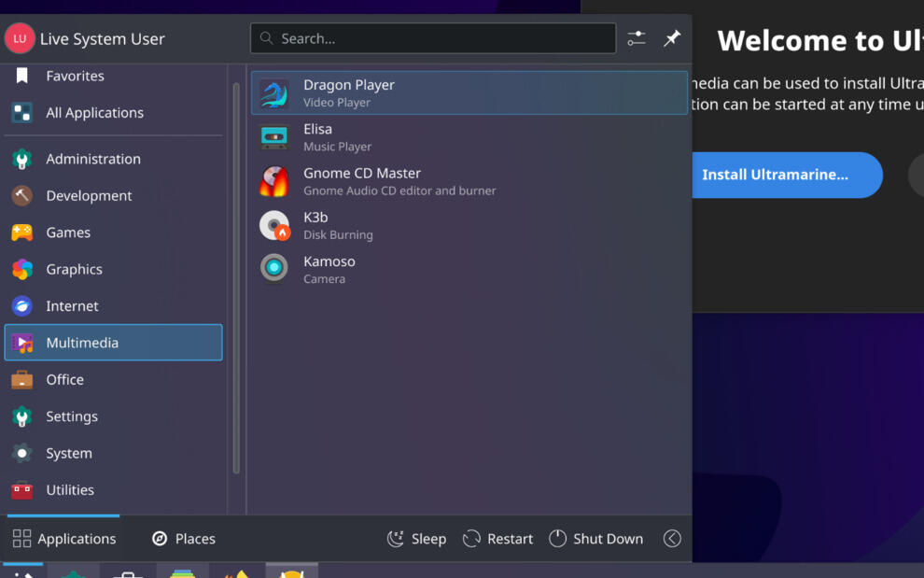924x578 pixels.
Task: Switch to the Applications tab
Action: (63, 539)
